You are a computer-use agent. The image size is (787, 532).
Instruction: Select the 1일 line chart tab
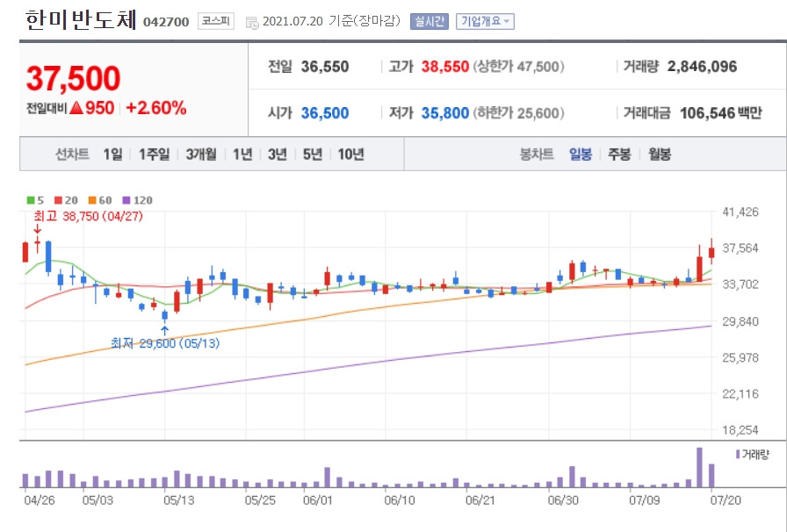[113, 155]
